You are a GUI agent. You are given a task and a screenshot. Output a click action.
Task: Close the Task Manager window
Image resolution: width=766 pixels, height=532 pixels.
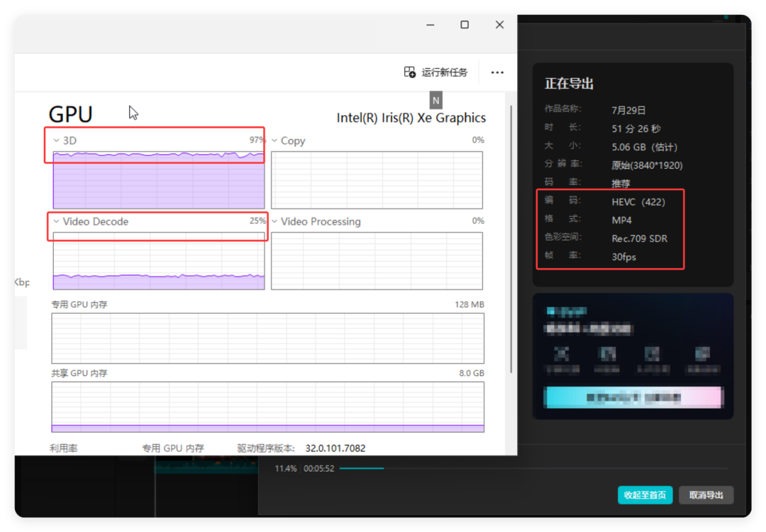click(x=499, y=24)
